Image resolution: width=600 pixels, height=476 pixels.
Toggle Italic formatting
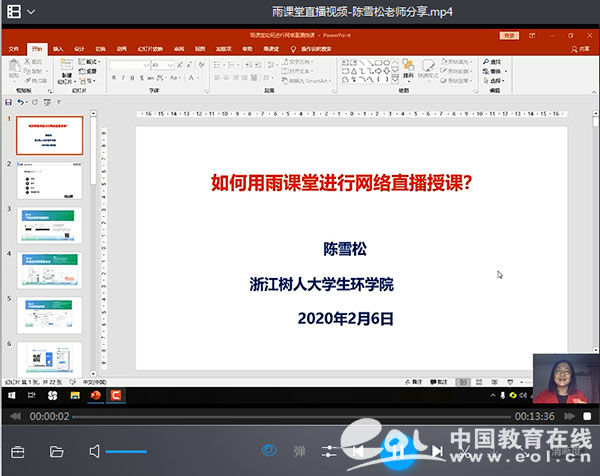[123, 78]
